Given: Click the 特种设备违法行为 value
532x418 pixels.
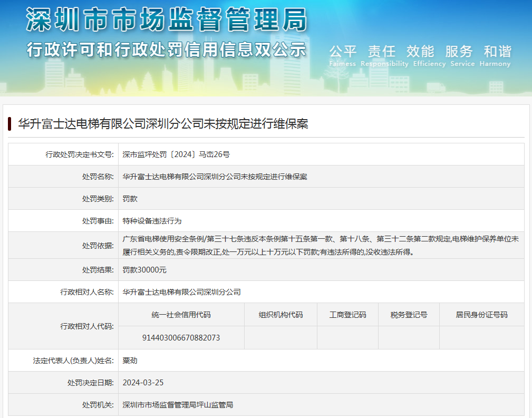Looking at the screenshot, I should 152,221.
